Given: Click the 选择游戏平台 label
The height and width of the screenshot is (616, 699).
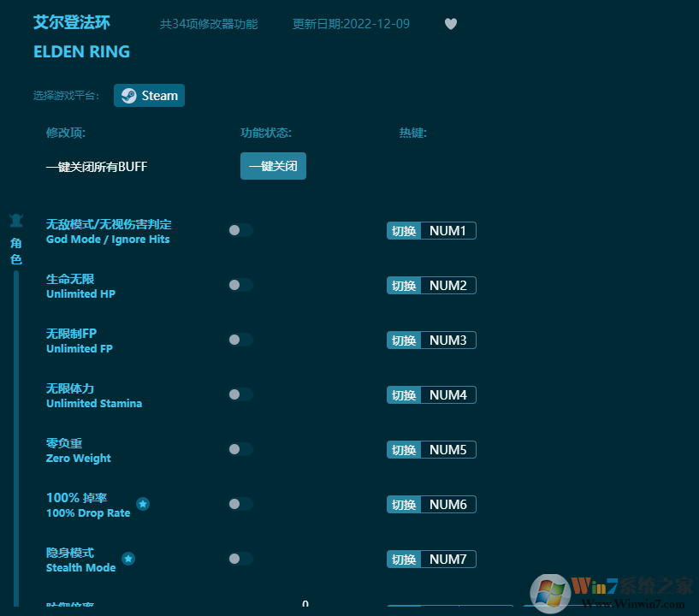Looking at the screenshot, I should (x=67, y=95).
